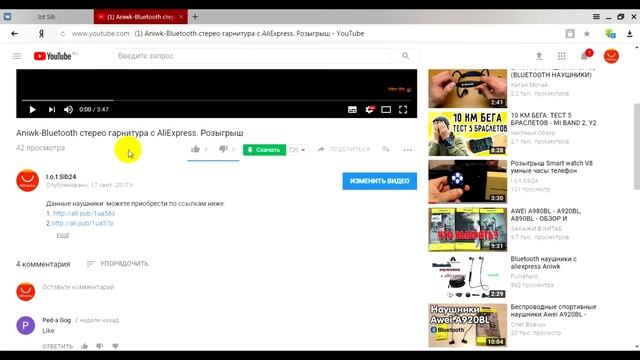The height and width of the screenshot is (360, 640).
Task: Go back in browser
Action: point(15,33)
